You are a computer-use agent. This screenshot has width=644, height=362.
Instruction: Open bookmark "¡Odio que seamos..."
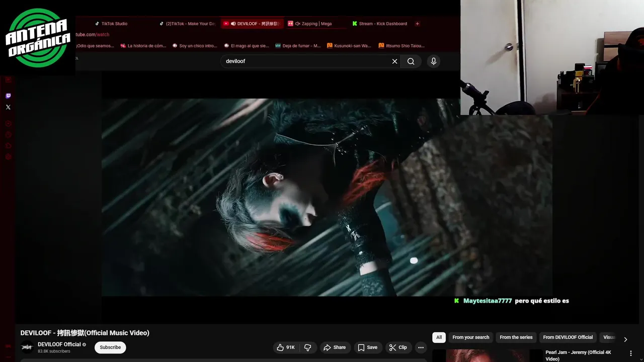[x=95, y=46]
